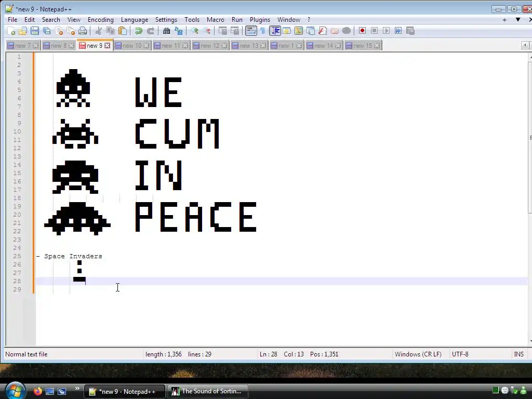This screenshot has height=399, width=532.
Task: Open the Windows Start menu orb
Action: point(15,391)
